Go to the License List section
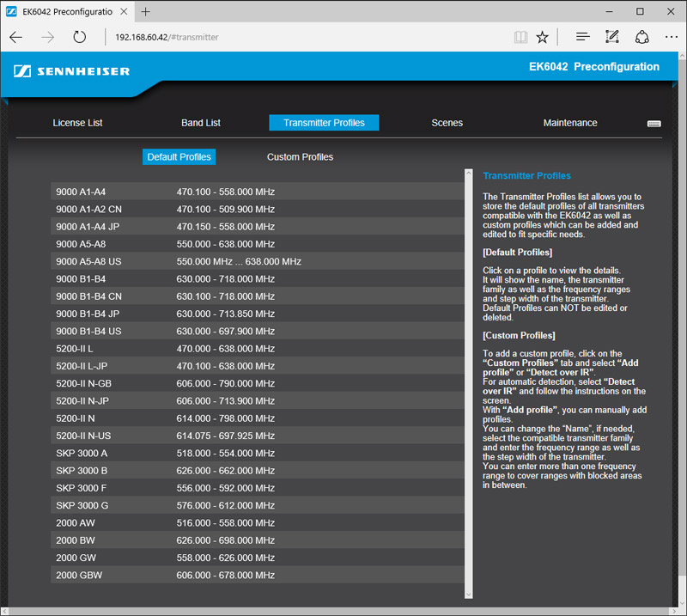 77,123
